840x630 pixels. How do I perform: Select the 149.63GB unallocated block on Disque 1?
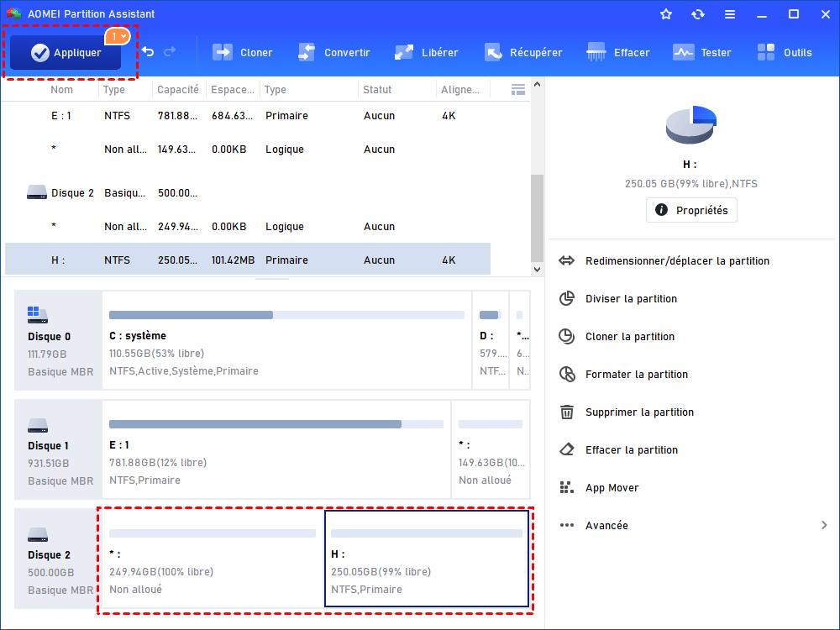click(491, 449)
